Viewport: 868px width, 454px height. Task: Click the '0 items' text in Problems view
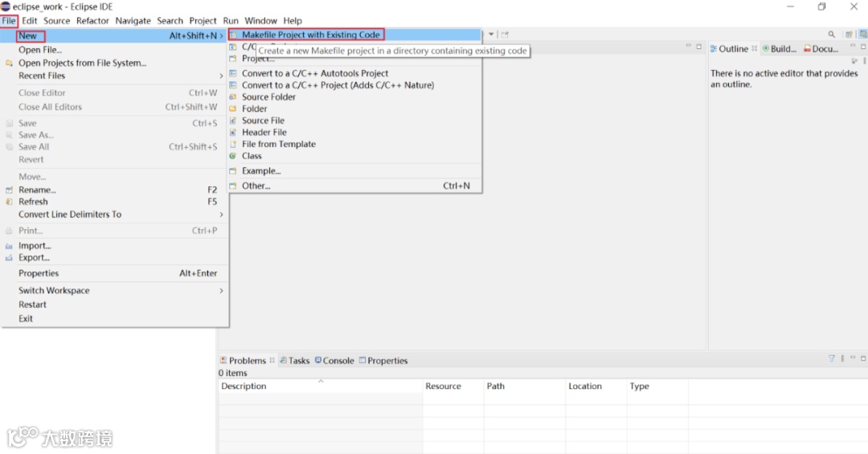232,373
